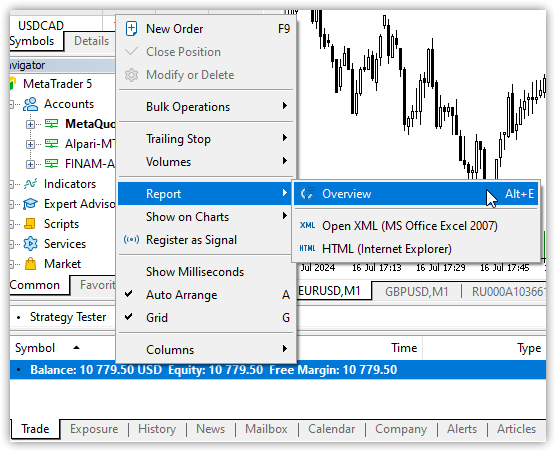Screen dimensions: 556x452
Task: Toggle the Auto Arrange checkmark
Action: [x=129, y=294]
